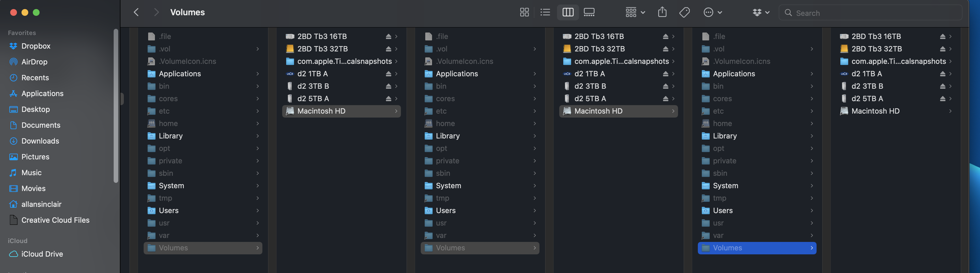Click the Edit Tags icon
This screenshot has height=273, width=980.
point(685,12)
